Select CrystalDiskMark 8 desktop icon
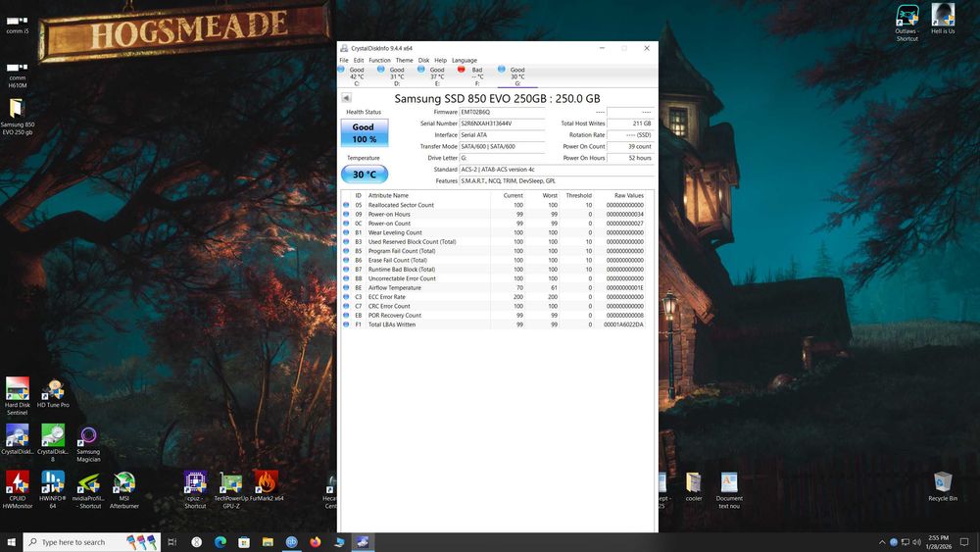The width and height of the screenshot is (980, 552). point(53,443)
